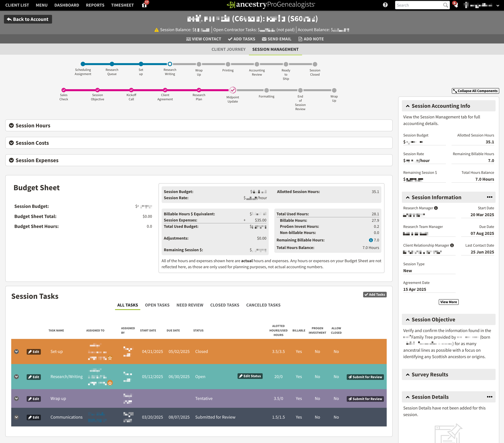Image resolution: width=504 pixels, height=443 pixels.
Task: Open Session Details three-dots menu
Action: (x=489, y=397)
